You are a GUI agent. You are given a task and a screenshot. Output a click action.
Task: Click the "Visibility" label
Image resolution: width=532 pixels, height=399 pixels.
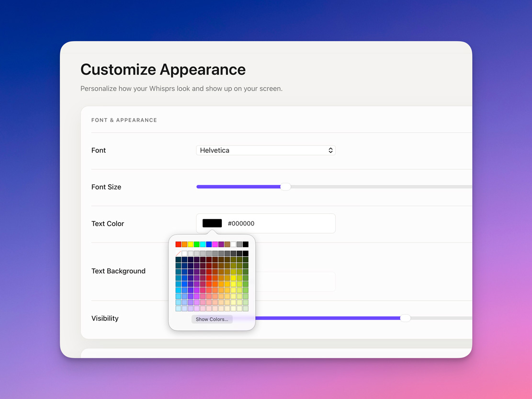(105, 318)
